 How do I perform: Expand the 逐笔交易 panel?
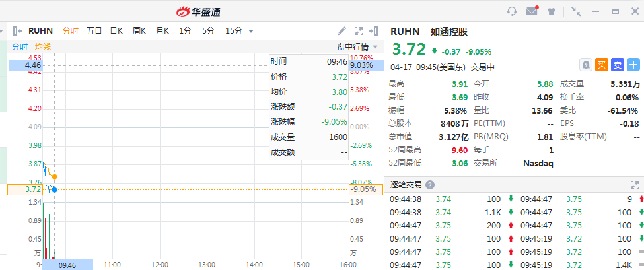pos(633,185)
